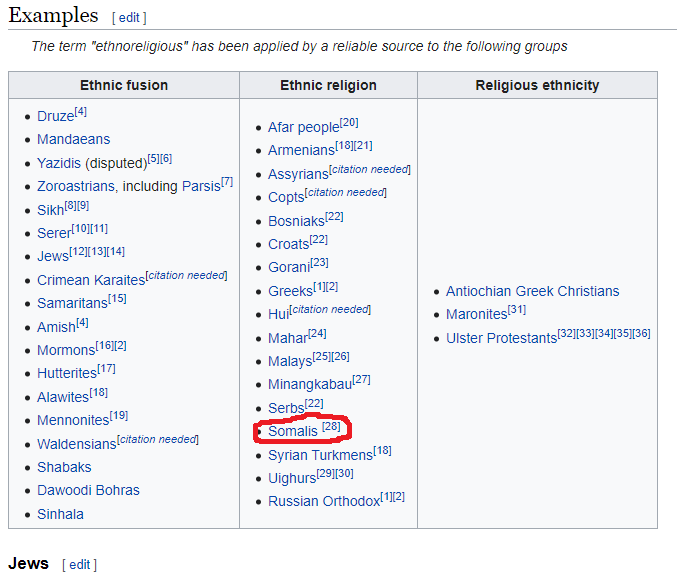Follow the Bosniaks link
Screen dimensions: 677x580
[x=295, y=221]
